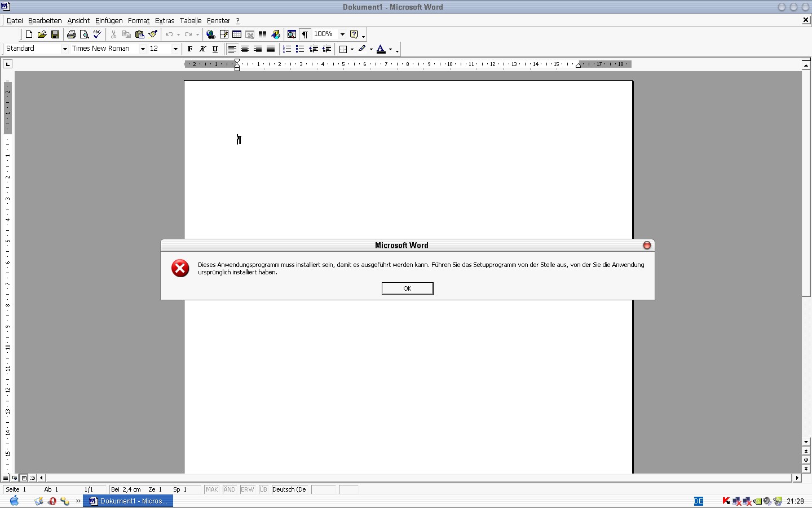Click the Office Assistant help button
This screenshot has height=508, width=812.
tap(354, 34)
